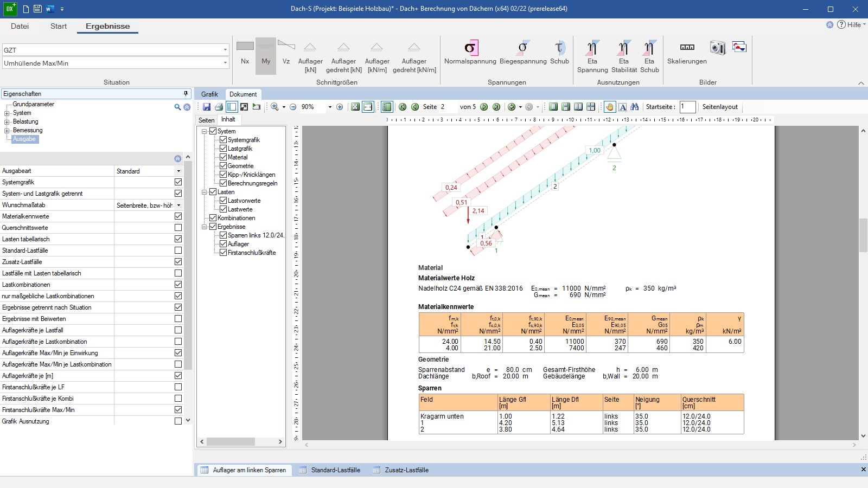Viewport: 868px width, 488px height.
Task: Show Biegespannung bending stress results
Action: 523,53
